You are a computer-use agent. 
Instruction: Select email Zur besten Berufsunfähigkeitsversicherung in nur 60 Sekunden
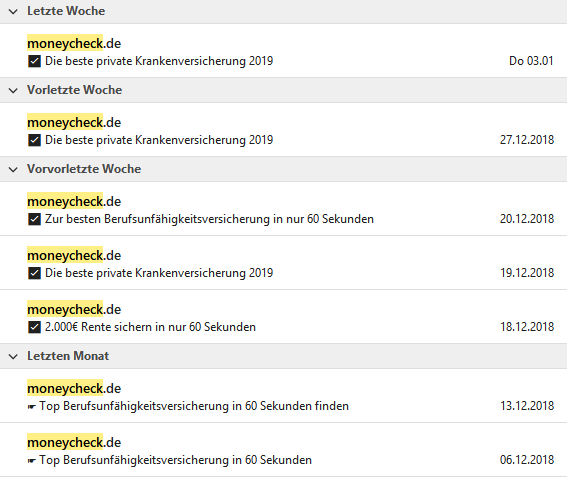(284, 209)
